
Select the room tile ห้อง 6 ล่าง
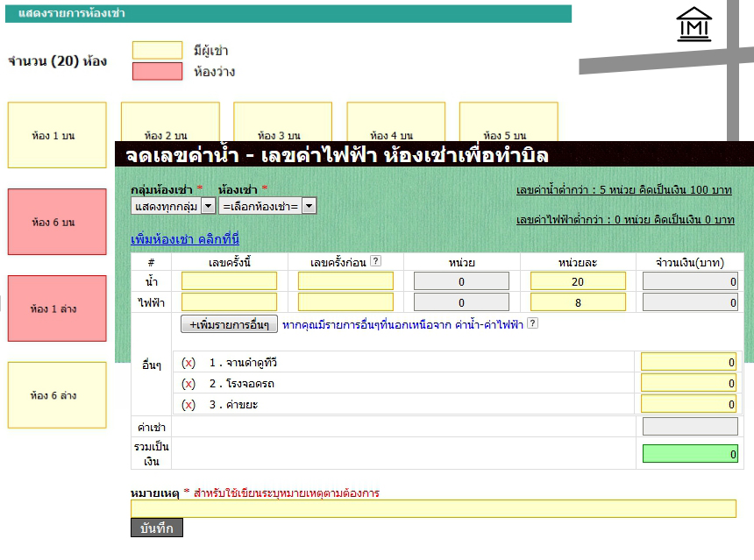pyautogui.click(x=57, y=395)
